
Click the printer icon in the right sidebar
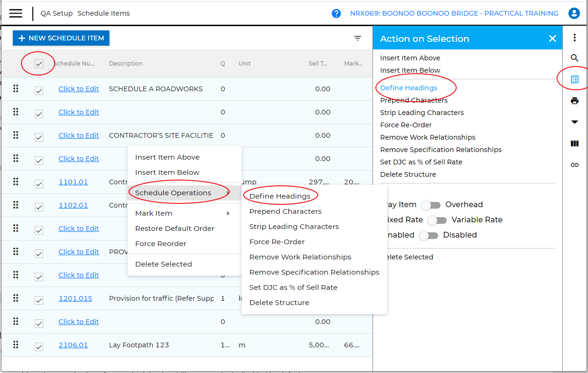click(575, 101)
